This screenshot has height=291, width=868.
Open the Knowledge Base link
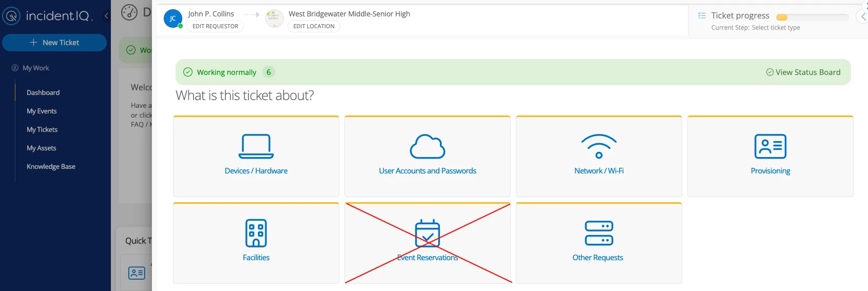pos(51,166)
